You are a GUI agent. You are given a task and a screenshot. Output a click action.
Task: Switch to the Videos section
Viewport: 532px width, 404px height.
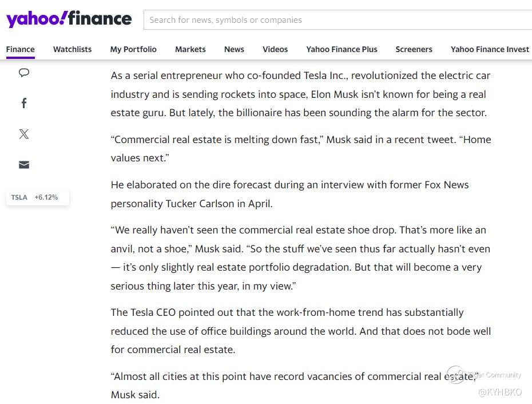pyautogui.click(x=275, y=49)
